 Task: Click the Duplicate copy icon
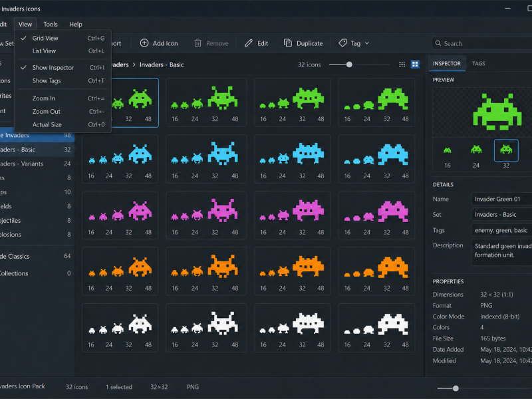click(x=288, y=43)
